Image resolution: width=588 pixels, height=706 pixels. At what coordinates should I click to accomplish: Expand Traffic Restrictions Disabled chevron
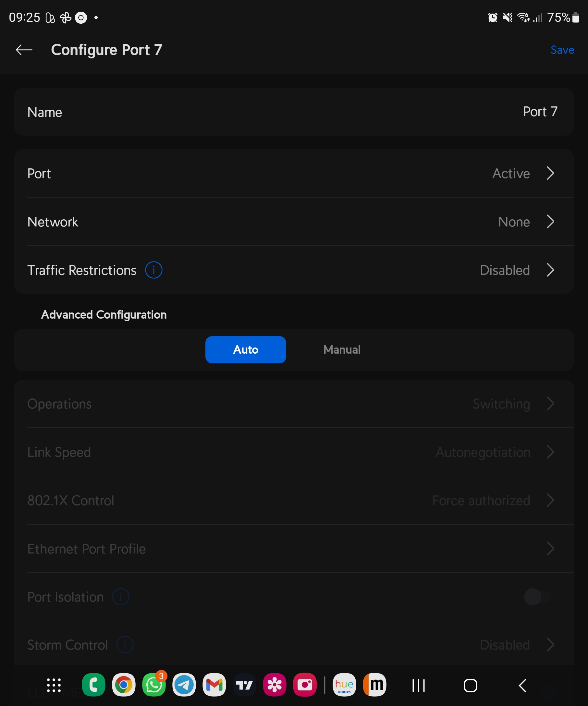[550, 270]
